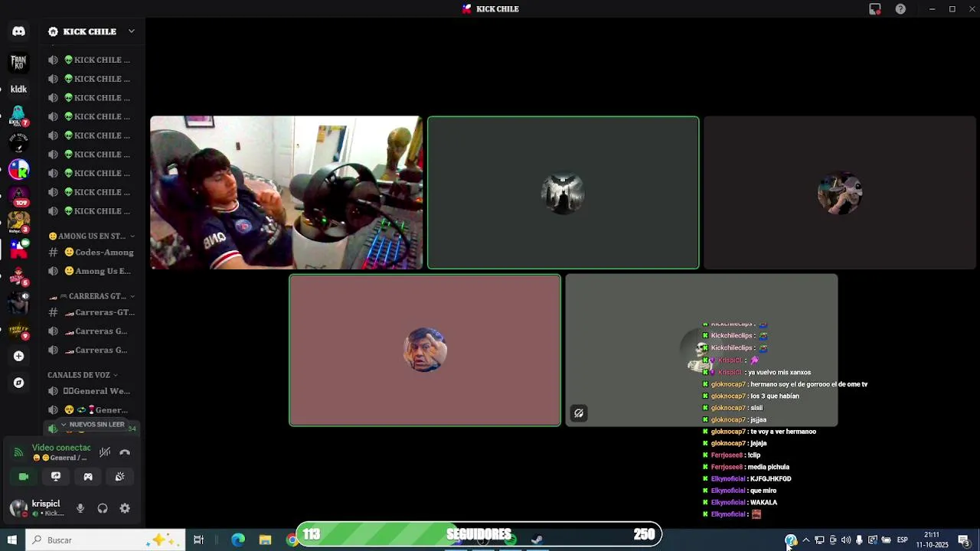Deafen audio with headphones icon
This screenshot has height=551, width=980.
click(x=103, y=508)
